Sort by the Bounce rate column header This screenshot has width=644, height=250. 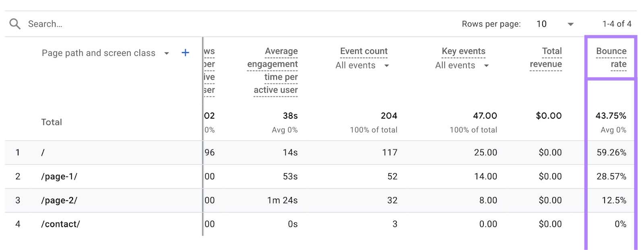(x=611, y=57)
